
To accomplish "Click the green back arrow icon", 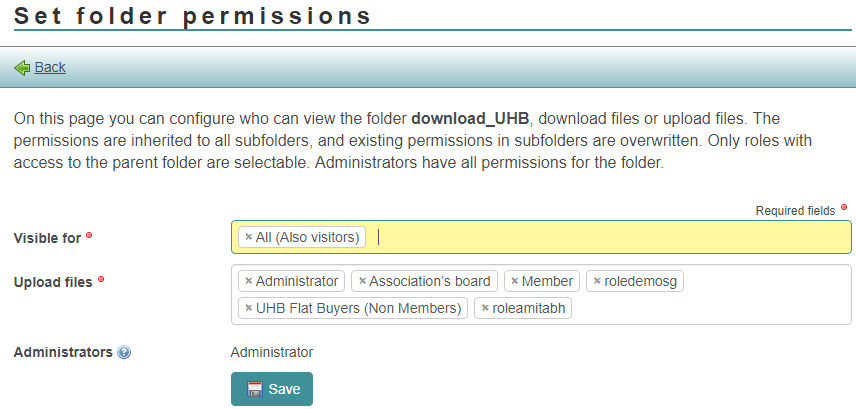I will tap(21, 67).
